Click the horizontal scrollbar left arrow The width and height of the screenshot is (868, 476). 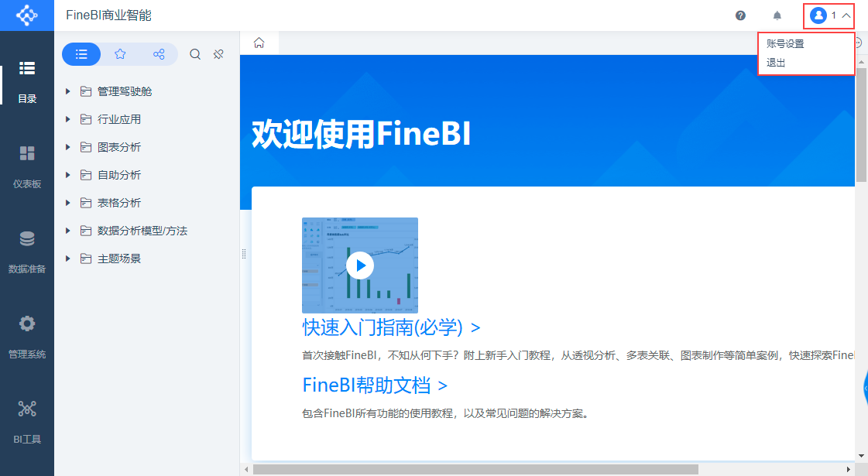tap(247, 470)
